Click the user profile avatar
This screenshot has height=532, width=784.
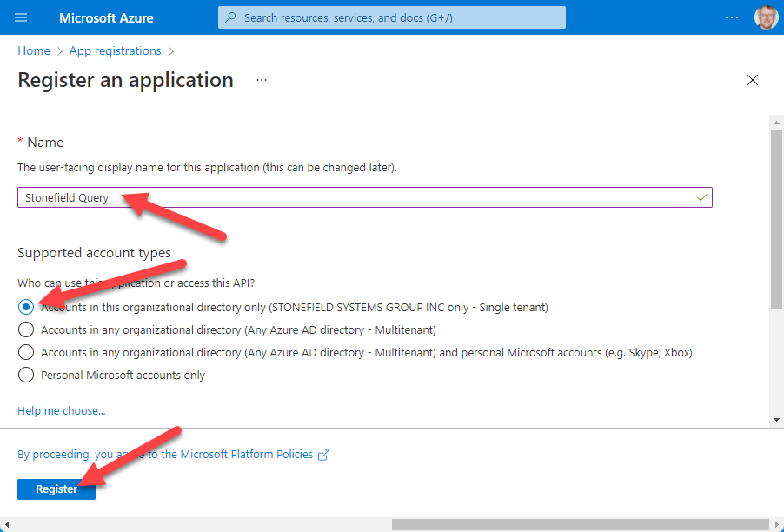766,17
